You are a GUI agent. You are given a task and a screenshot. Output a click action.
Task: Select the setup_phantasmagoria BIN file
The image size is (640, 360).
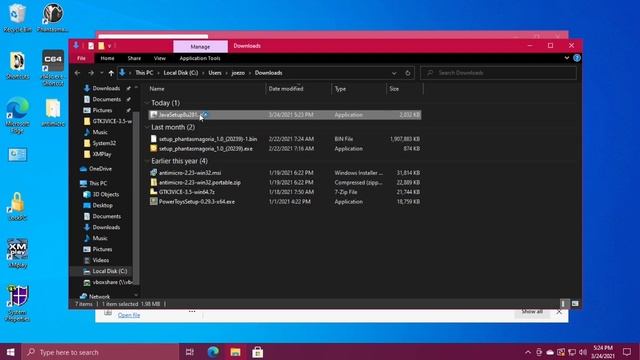[x=284, y=139]
